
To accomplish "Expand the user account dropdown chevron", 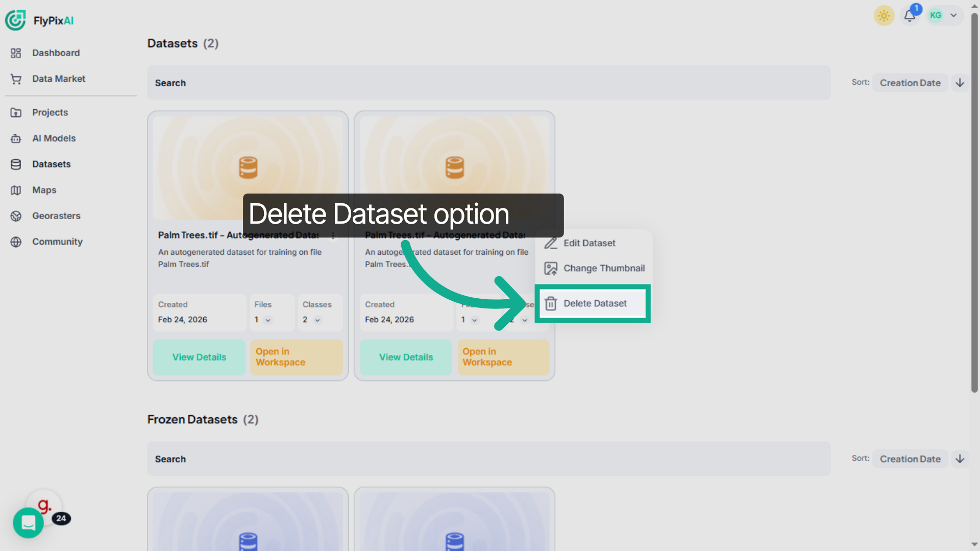I will point(953,15).
